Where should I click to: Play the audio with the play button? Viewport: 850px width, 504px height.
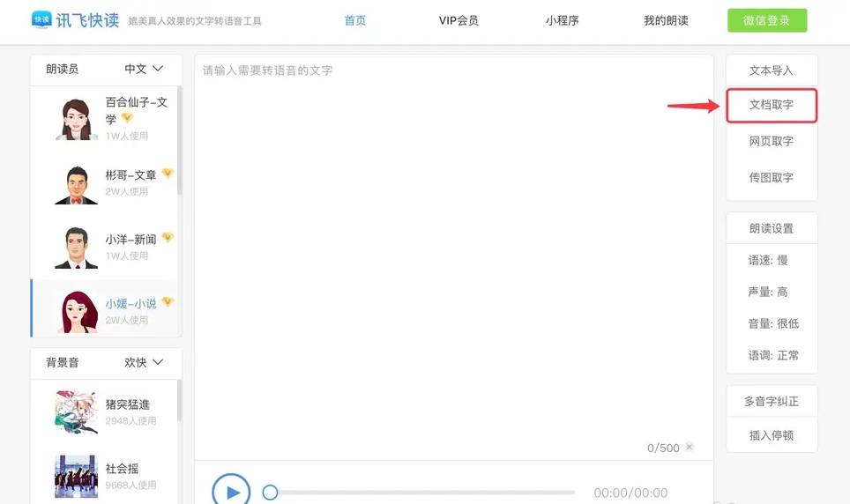point(231,492)
